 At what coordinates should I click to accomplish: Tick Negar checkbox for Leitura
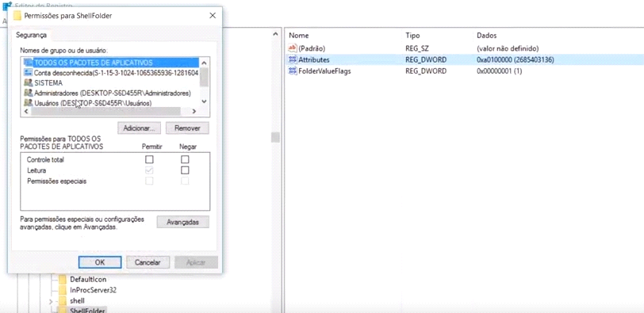(x=186, y=170)
